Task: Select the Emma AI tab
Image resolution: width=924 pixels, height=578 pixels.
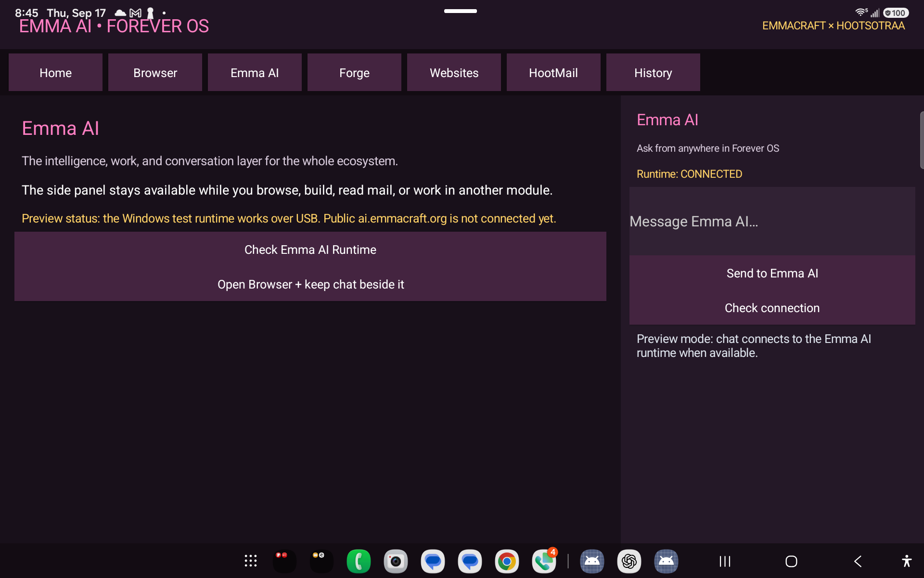Action: (x=255, y=72)
